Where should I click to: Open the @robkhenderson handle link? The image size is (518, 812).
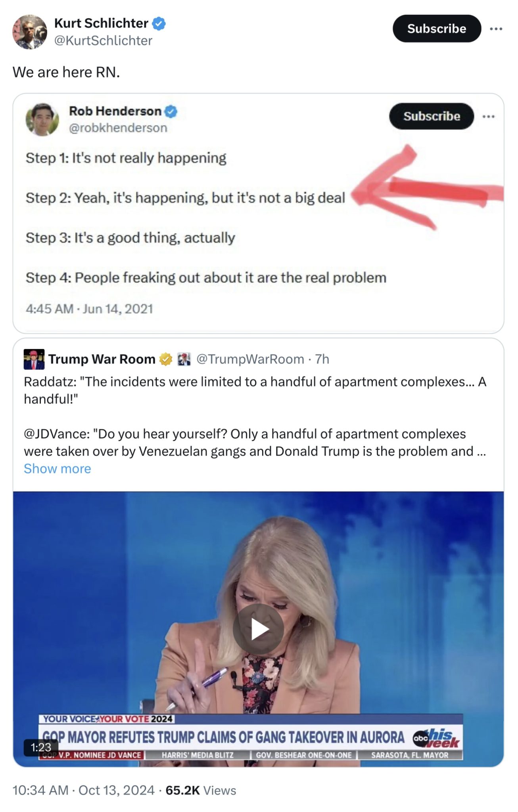(x=118, y=128)
